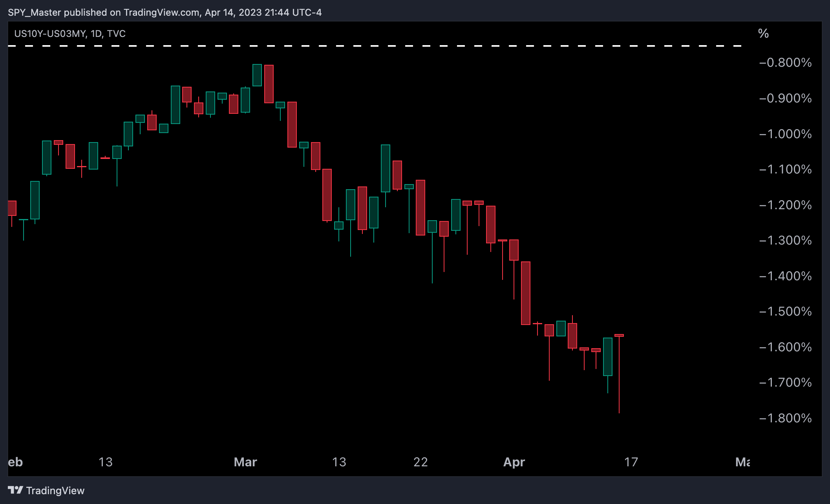Click the −1.200% price axis label

click(x=785, y=205)
